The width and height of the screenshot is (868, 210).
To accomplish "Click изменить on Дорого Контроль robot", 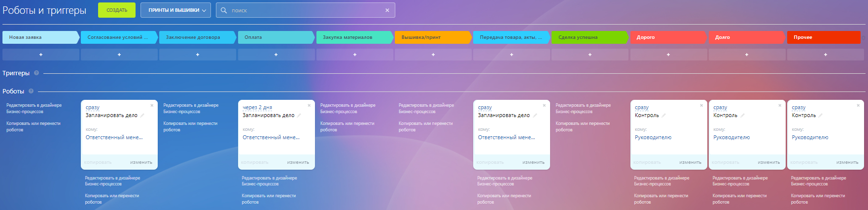I will click(x=691, y=162).
